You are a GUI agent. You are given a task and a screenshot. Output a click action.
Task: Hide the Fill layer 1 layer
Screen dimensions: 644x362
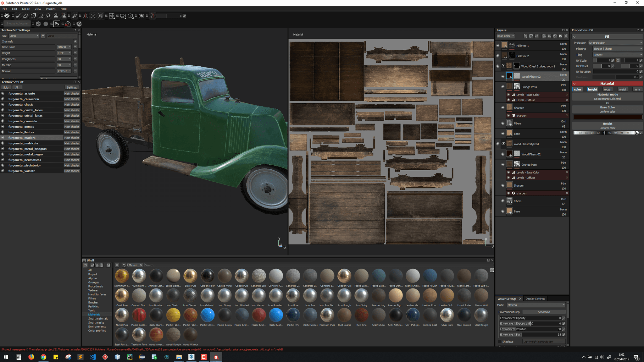498,46
